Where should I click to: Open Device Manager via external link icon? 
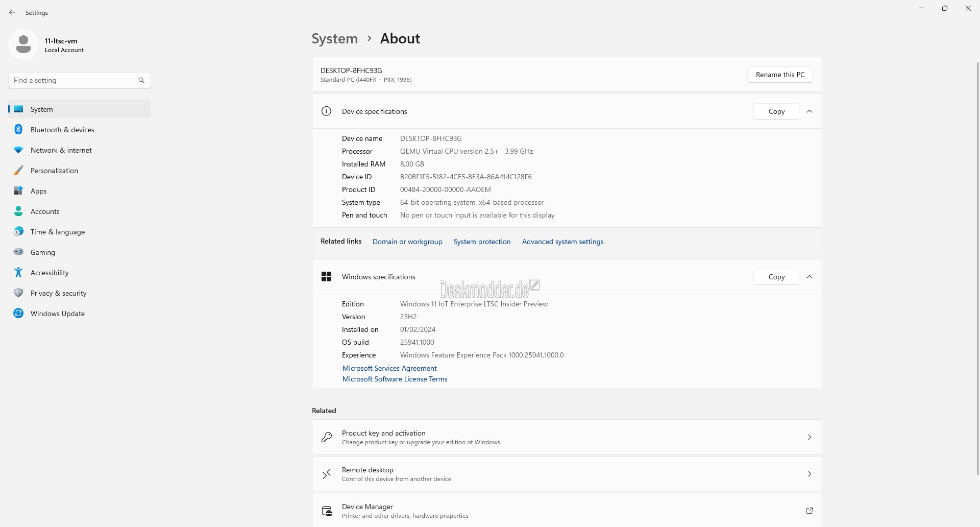pos(810,511)
